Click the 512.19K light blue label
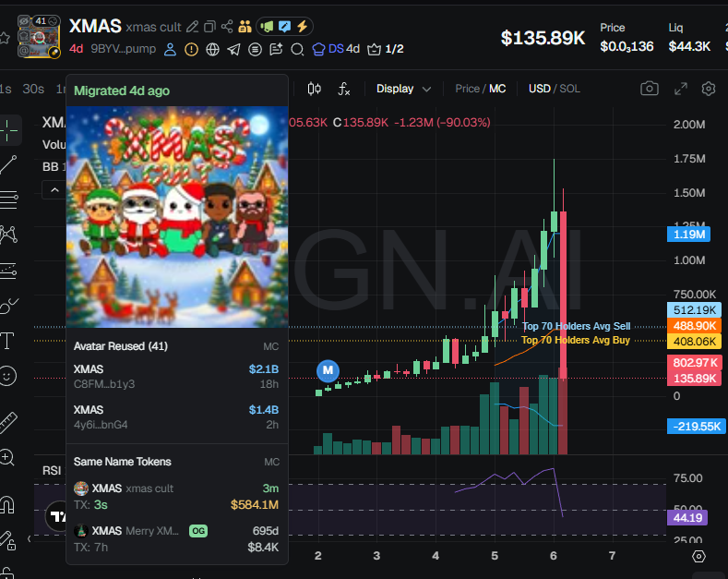728x579 pixels. tap(694, 309)
